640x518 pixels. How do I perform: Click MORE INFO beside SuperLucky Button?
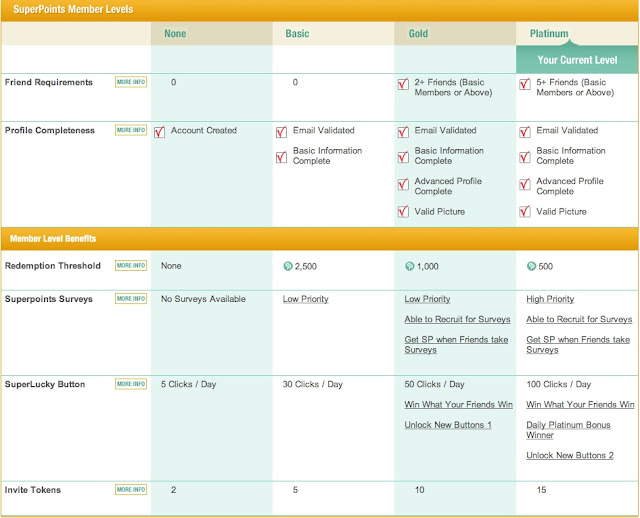(x=131, y=384)
